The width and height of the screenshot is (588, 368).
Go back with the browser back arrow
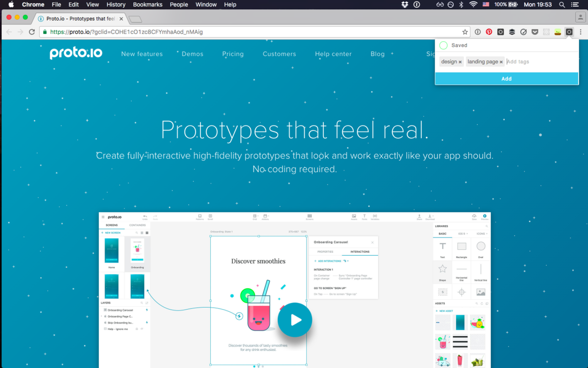click(8, 32)
